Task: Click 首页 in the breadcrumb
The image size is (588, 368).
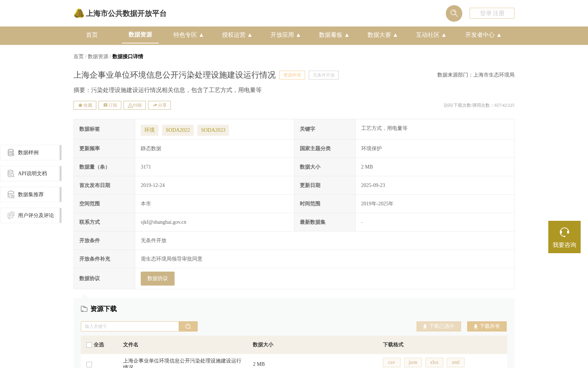Action: (x=79, y=57)
